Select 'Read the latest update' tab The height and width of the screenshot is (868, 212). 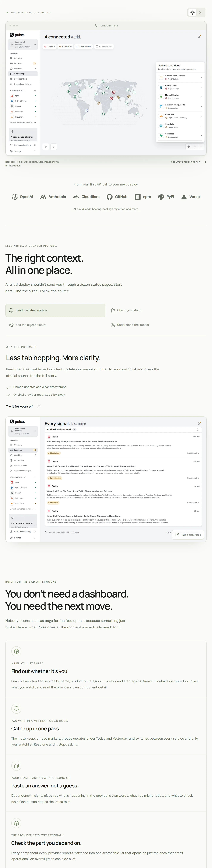[55, 310]
